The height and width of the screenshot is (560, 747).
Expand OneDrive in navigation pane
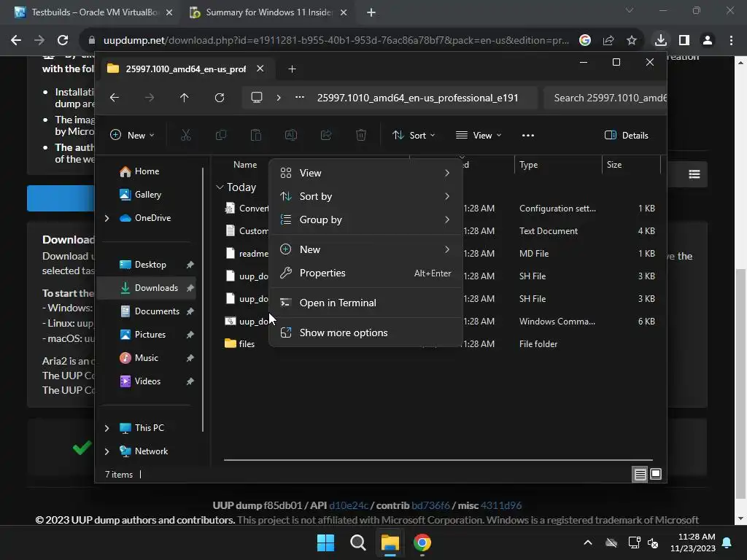(x=107, y=218)
